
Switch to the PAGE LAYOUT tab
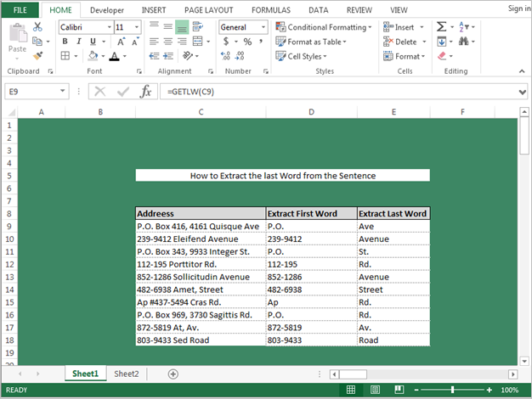209,10
